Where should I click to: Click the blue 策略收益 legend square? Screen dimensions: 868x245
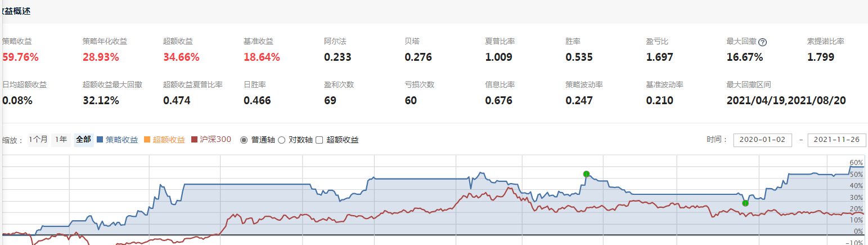tap(100, 140)
